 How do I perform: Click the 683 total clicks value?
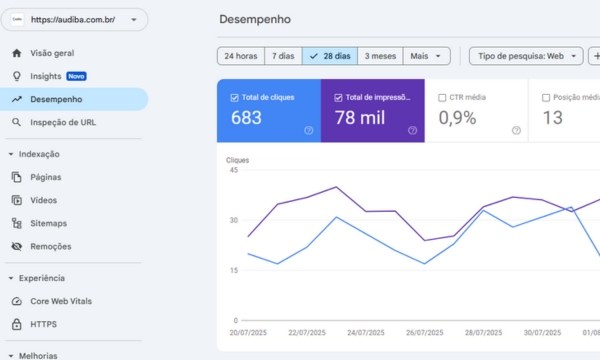(246, 118)
